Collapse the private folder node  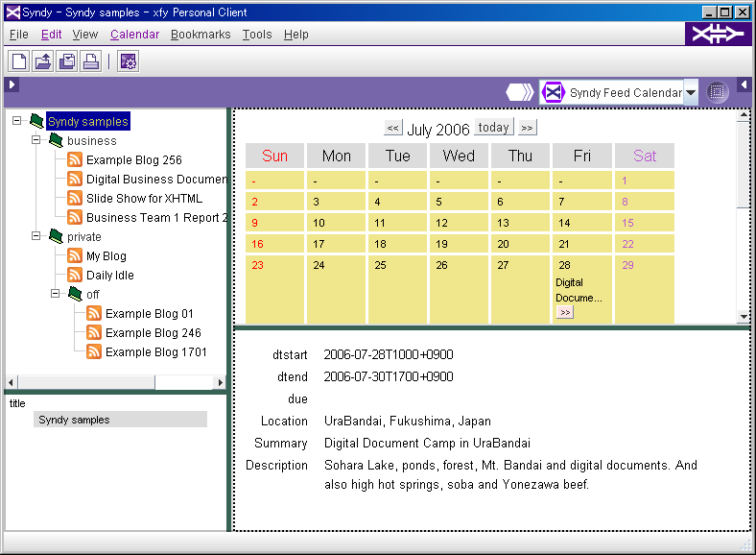click(x=36, y=236)
